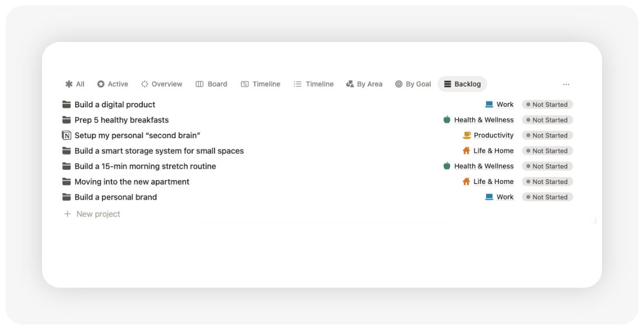Open the 15-min morning stretch routine project
The width and height of the screenshot is (644, 330).
[145, 166]
